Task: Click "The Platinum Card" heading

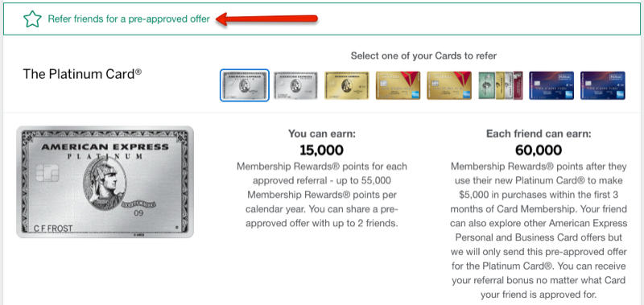Action: coord(82,74)
